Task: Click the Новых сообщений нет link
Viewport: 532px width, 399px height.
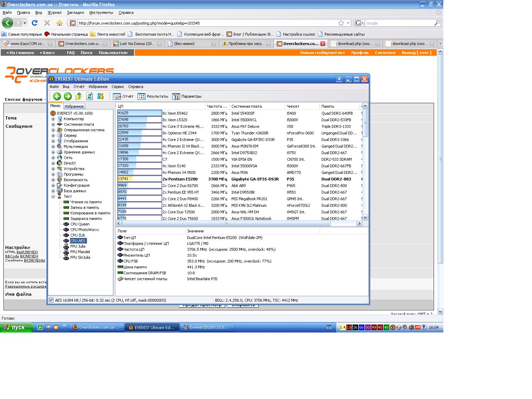Action: point(322,53)
